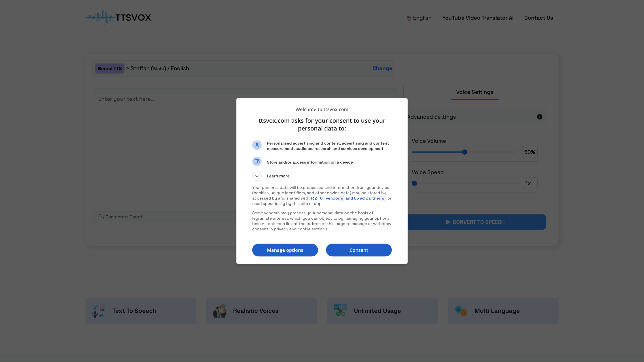Click the Text To Speech feature icon
This screenshot has width=644, height=362.
pos(98,311)
